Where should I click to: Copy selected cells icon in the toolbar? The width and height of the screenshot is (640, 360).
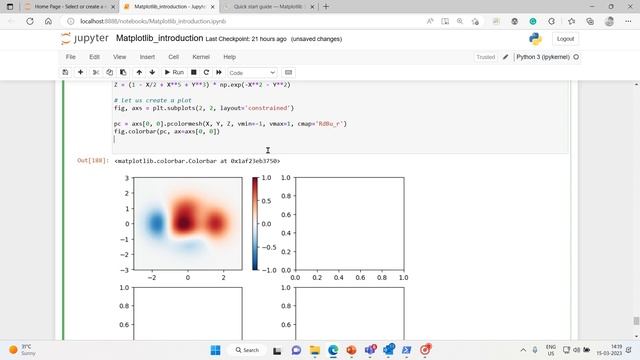point(109,72)
